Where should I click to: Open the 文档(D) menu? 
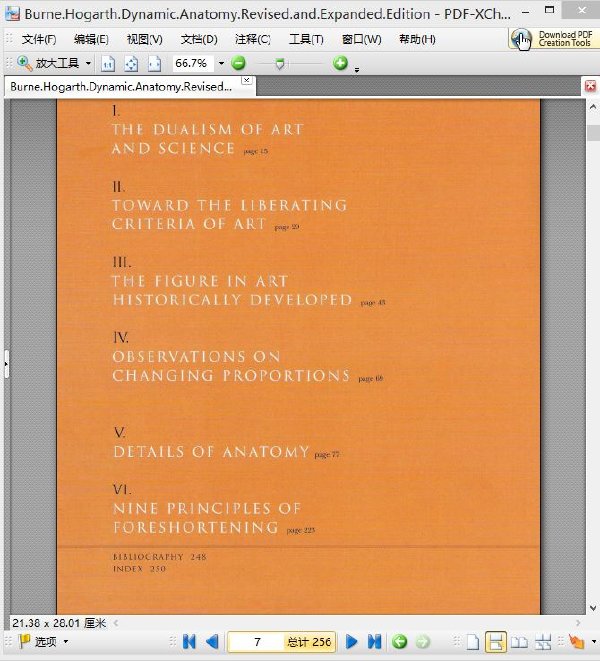pyautogui.click(x=199, y=40)
